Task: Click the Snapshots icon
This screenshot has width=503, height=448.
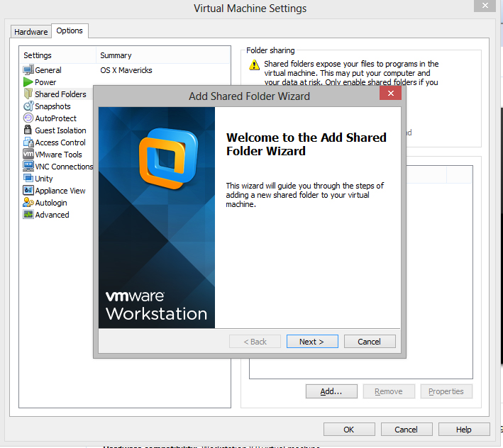Action: [x=28, y=106]
